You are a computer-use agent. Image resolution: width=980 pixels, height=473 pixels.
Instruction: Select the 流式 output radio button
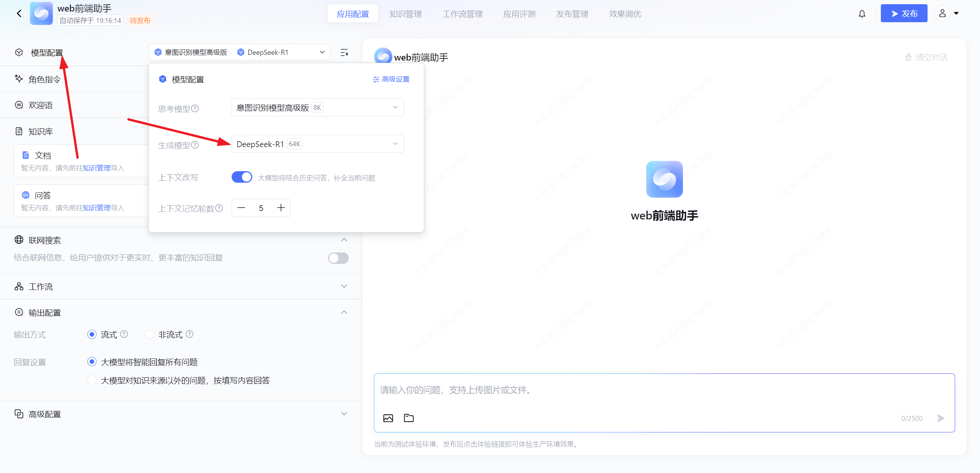[x=92, y=334]
